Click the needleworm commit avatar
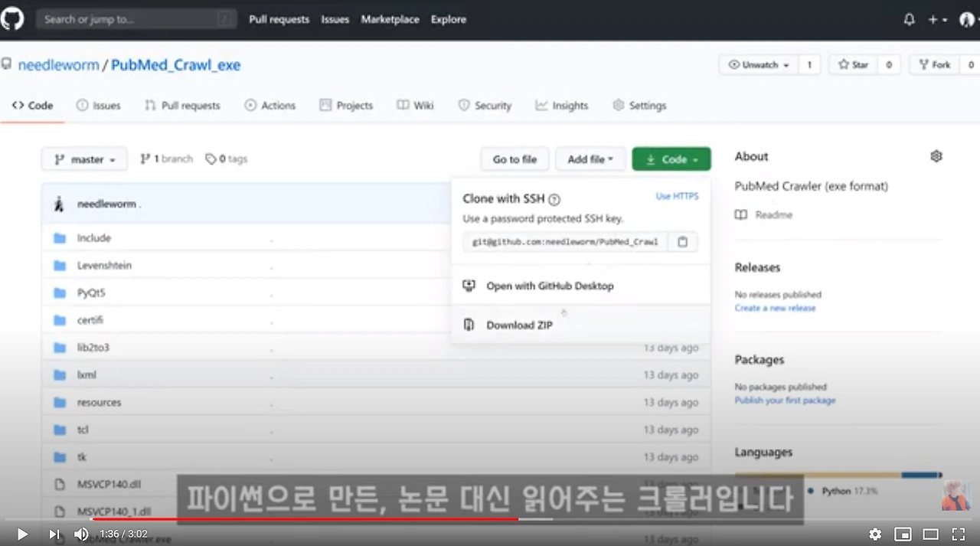The image size is (980, 546). point(60,204)
